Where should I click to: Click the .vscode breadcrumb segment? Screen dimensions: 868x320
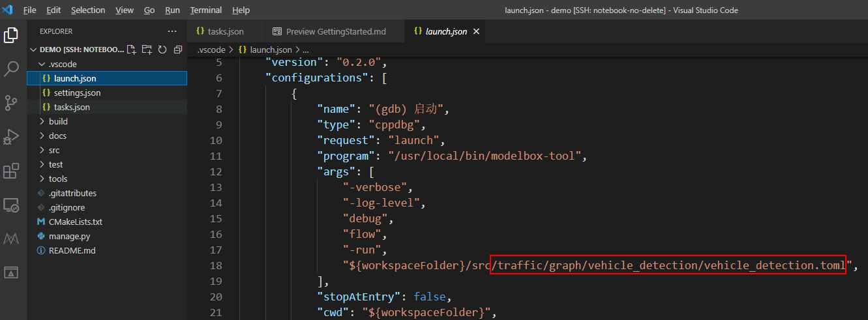pyautogui.click(x=211, y=50)
